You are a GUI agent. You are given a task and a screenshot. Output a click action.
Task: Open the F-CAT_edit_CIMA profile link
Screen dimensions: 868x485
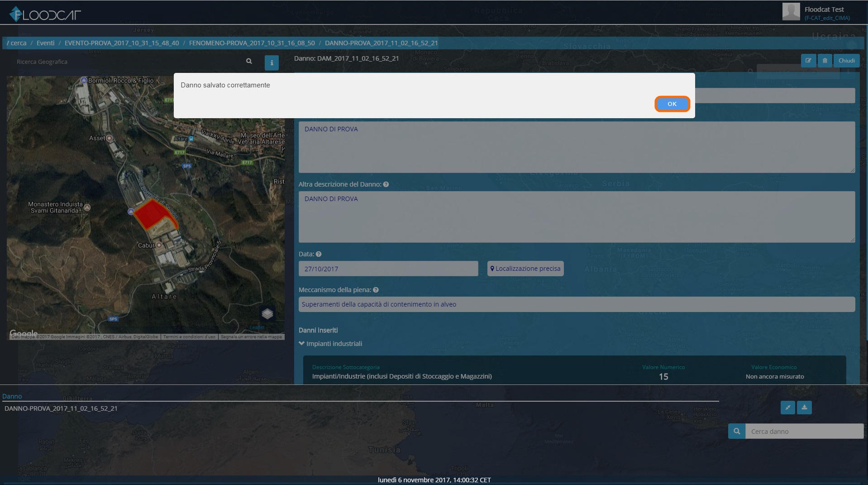pos(827,18)
